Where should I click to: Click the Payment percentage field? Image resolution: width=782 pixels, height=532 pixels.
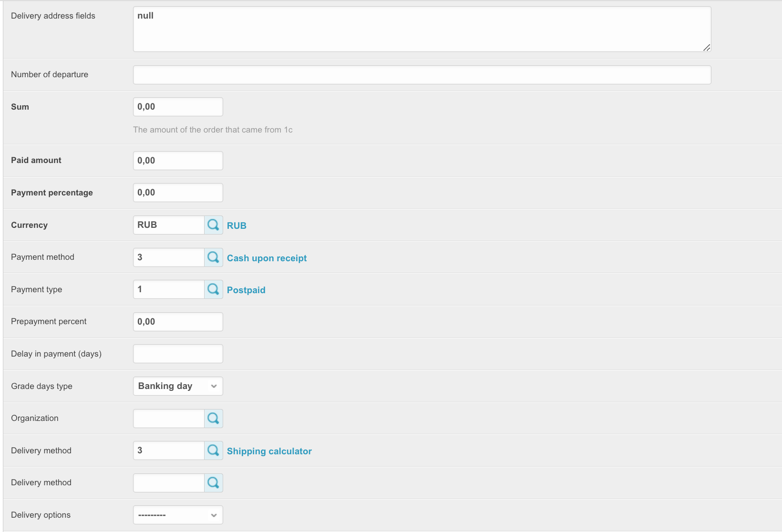[x=177, y=193]
